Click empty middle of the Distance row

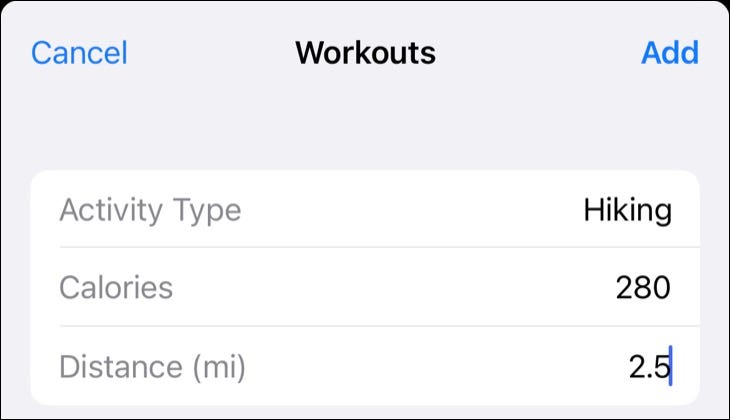coord(430,367)
